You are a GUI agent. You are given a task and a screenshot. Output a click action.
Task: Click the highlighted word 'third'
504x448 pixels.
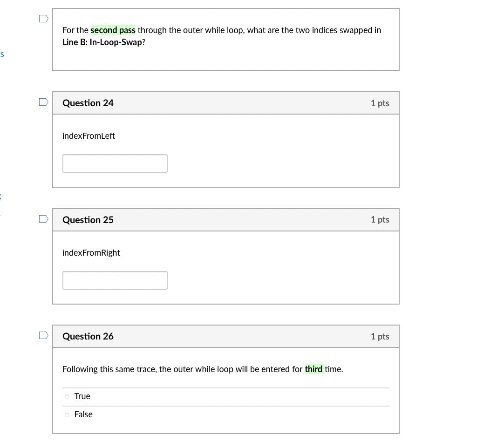tap(313, 369)
